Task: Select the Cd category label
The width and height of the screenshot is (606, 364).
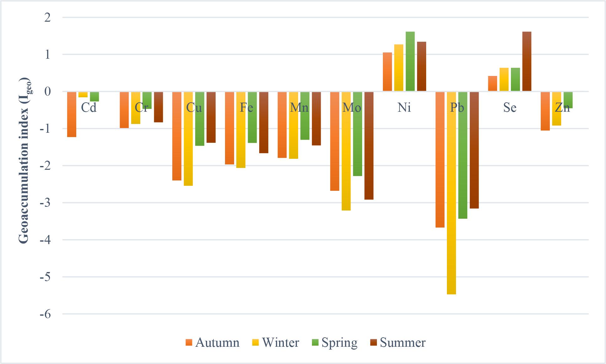Action: pos(88,108)
